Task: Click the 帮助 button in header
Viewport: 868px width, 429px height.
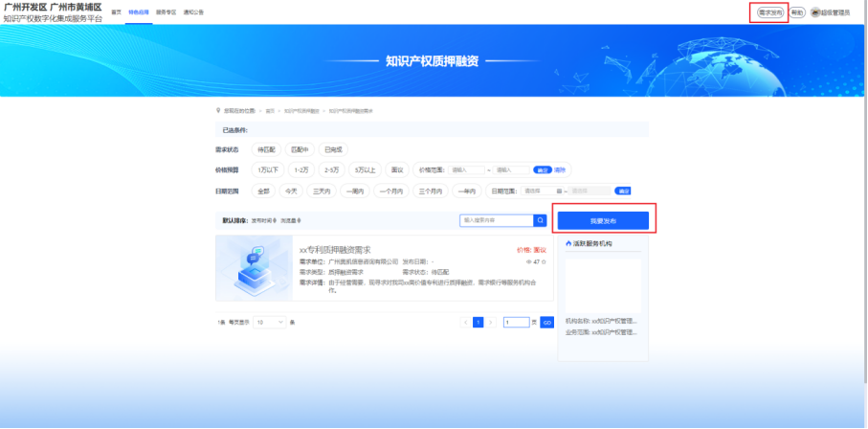Action: [x=796, y=12]
